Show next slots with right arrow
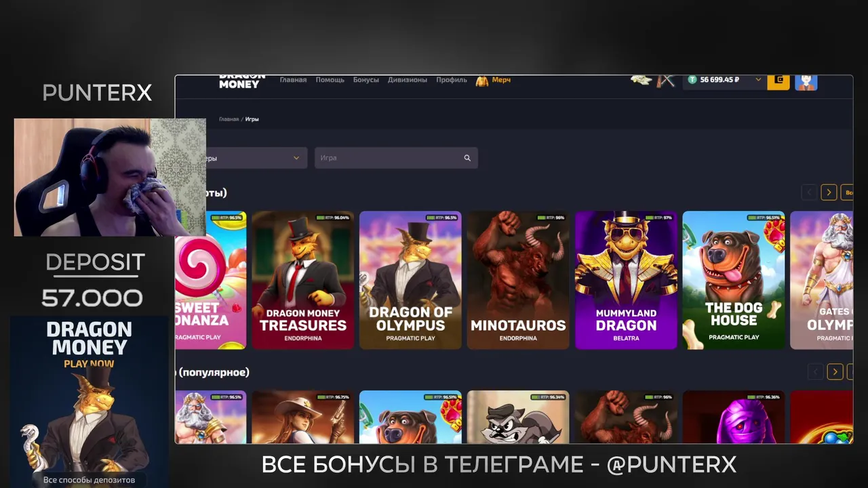The image size is (868, 488). click(829, 192)
